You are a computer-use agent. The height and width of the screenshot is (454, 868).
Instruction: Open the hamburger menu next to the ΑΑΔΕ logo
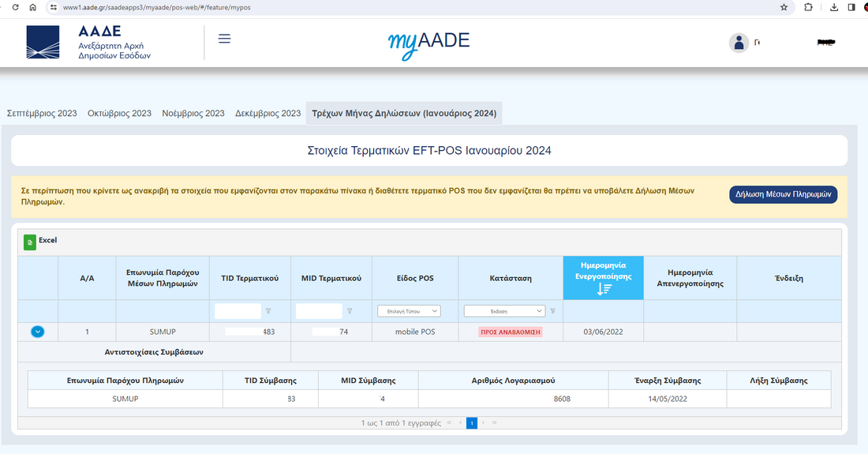pos(224,39)
